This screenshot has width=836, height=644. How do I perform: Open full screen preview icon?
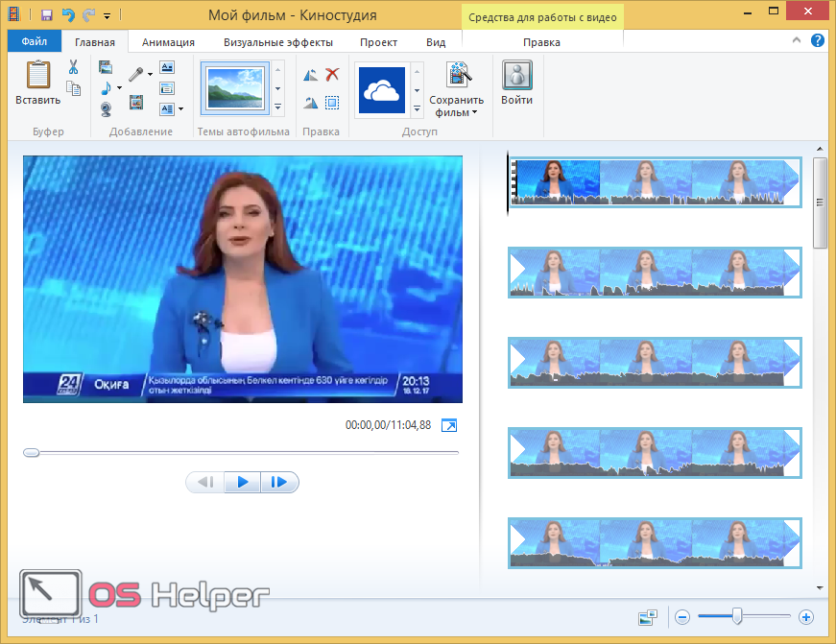pos(449,425)
